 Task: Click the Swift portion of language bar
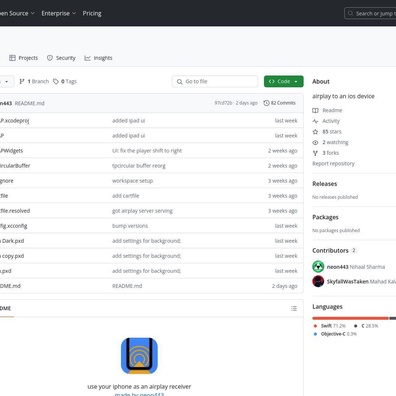350,318
